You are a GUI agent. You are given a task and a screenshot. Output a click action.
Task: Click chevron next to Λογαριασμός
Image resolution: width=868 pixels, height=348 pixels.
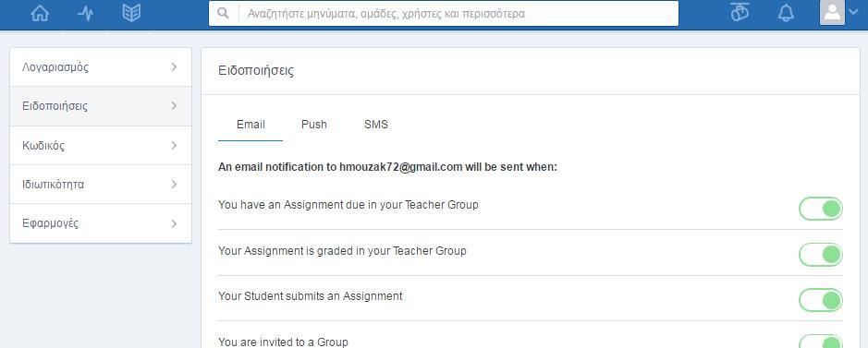(175, 66)
